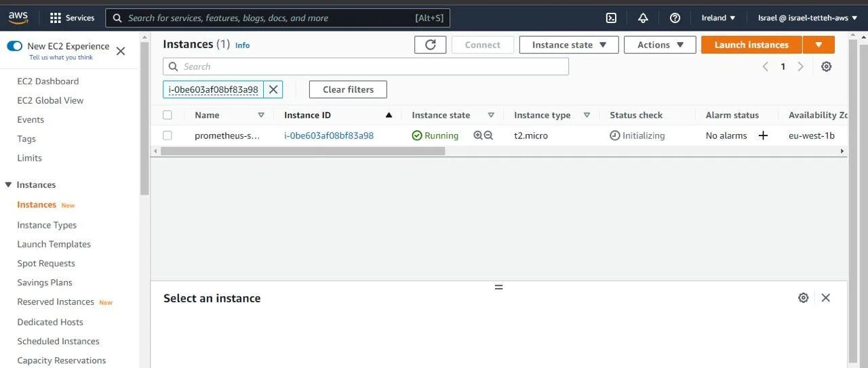Open the Israel account menu
The width and height of the screenshot is (868, 368).
pyautogui.click(x=807, y=18)
